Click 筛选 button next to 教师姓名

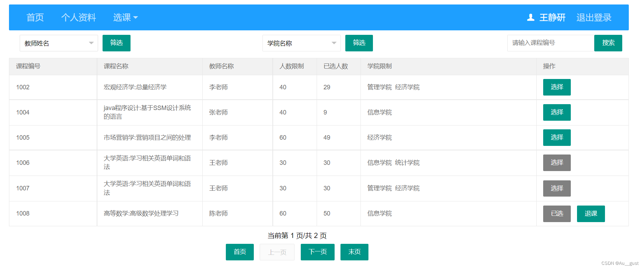[116, 43]
